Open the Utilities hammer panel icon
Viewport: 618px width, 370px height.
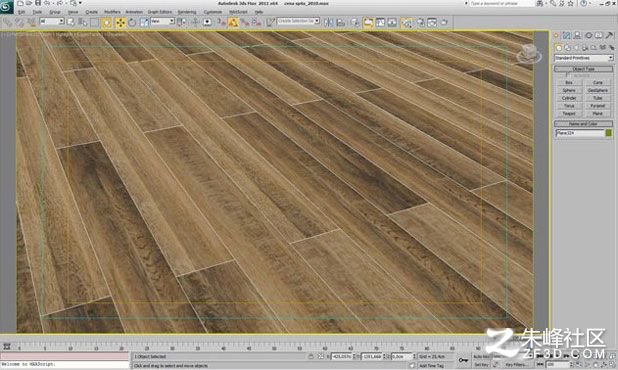[x=609, y=35]
